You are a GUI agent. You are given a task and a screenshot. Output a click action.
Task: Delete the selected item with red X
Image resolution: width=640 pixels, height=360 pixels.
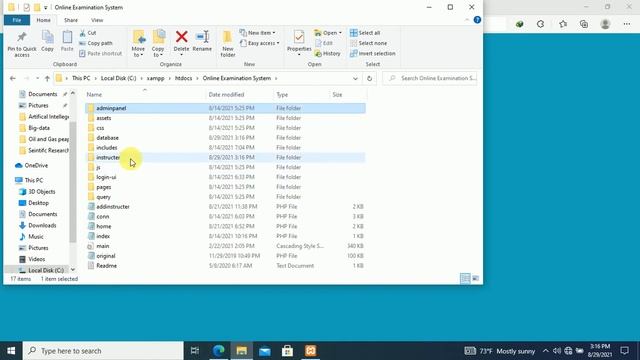coord(181,42)
